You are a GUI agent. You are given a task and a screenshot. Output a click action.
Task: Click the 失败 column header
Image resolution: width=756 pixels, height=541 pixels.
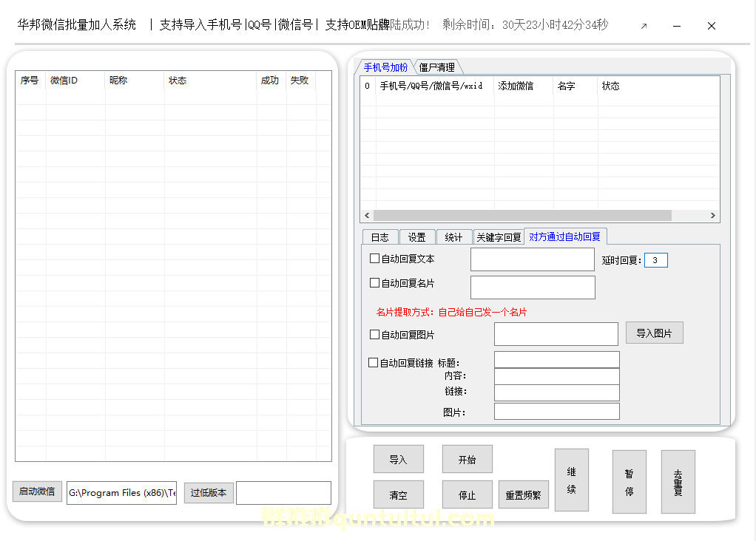pyautogui.click(x=300, y=81)
